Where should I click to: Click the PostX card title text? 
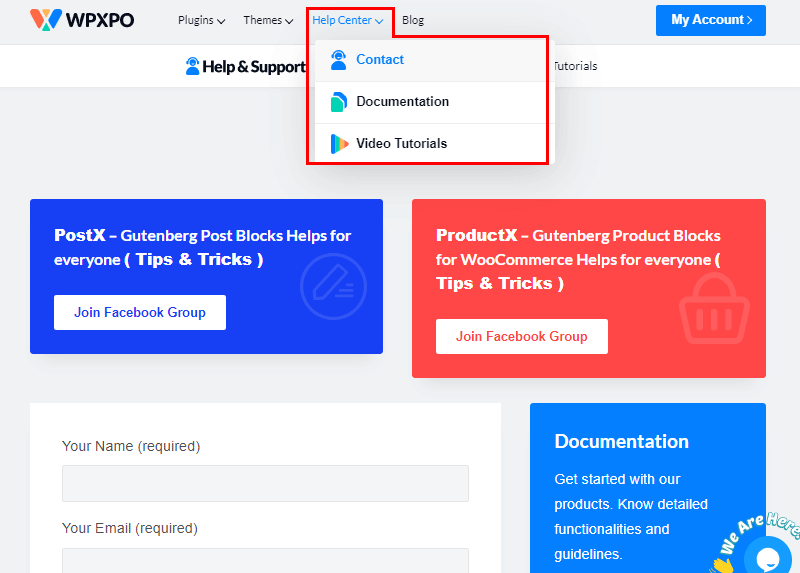pyautogui.click(x=203, y=247)
